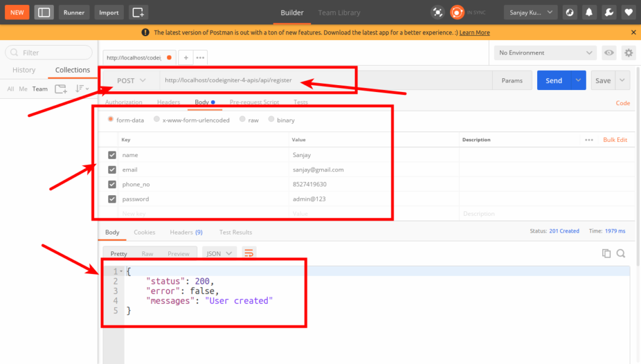
Task: Click the orange sync status icon
Action: (x=457, y=13)
